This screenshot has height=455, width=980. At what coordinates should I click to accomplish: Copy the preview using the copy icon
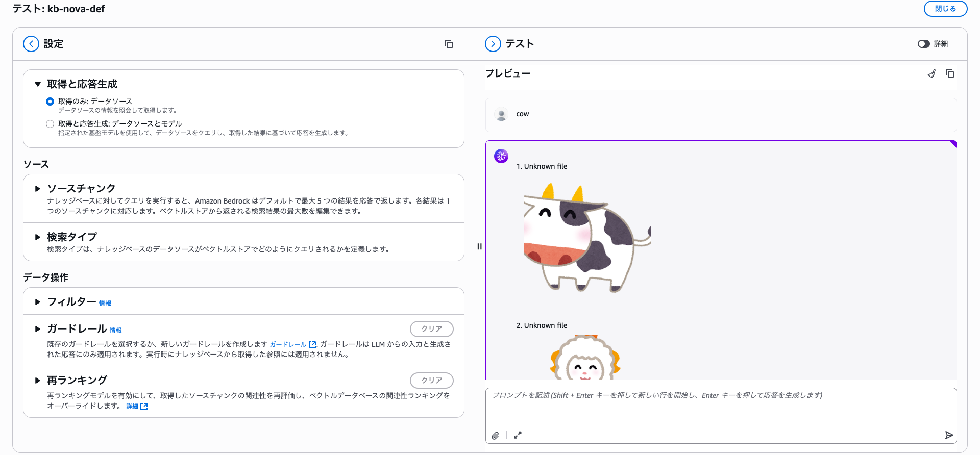click(950, 73)
